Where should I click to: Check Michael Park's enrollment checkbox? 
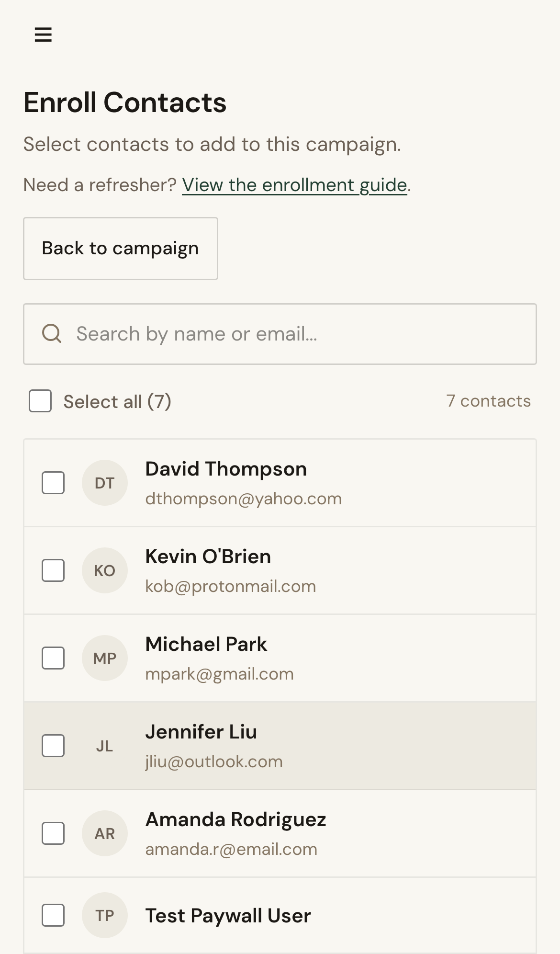coord(53,658)
